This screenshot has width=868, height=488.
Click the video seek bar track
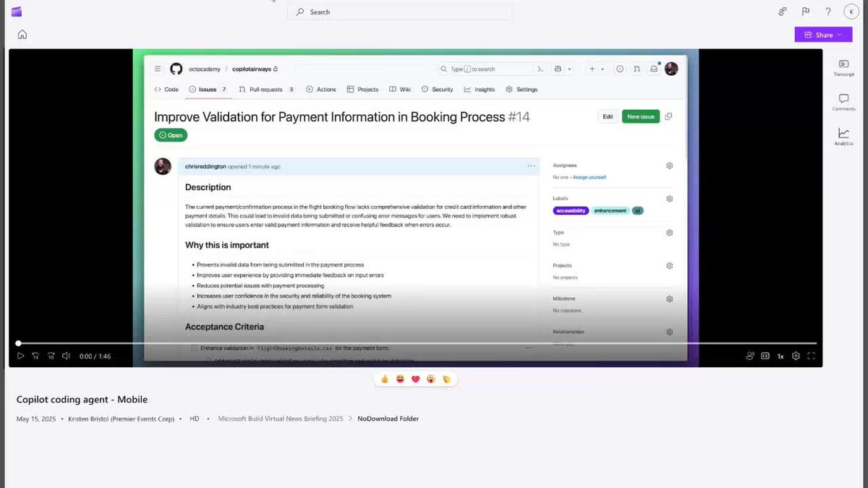[417, 343]
